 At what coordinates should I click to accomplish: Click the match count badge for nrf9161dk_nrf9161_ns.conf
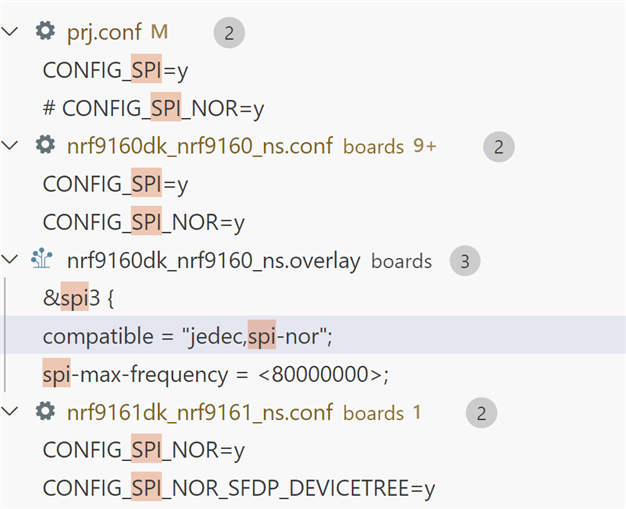pos(481,413)
